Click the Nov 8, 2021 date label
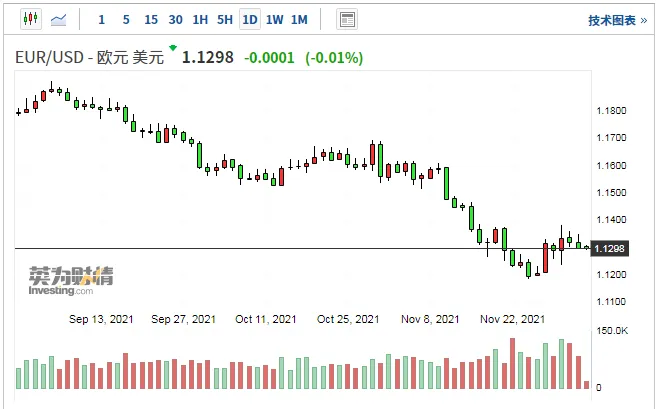 pos(430,319)
